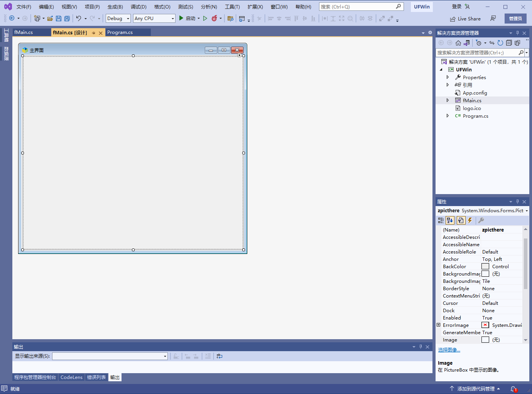Pin the fMain.cs [设计] tab
This screenshot has width=532, height=394.
tap(93, 33)
